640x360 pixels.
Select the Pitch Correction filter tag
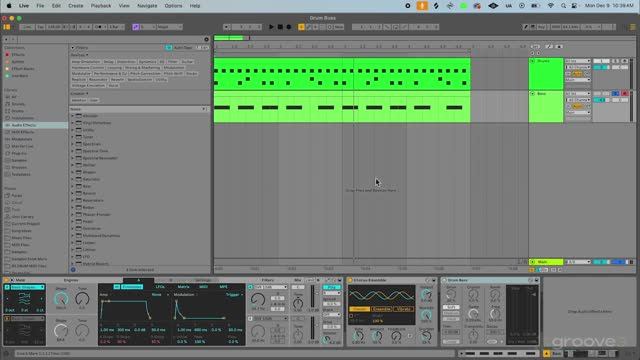pos(145,73)
